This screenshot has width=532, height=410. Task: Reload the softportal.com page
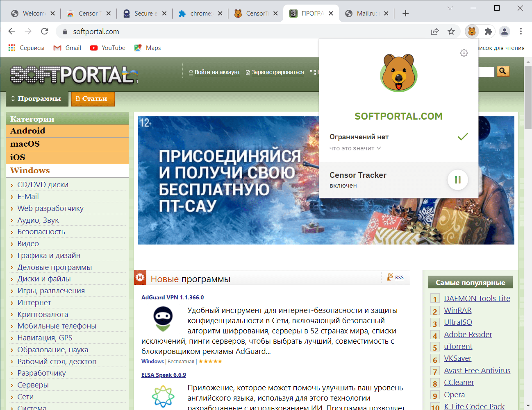coord(45,32)
